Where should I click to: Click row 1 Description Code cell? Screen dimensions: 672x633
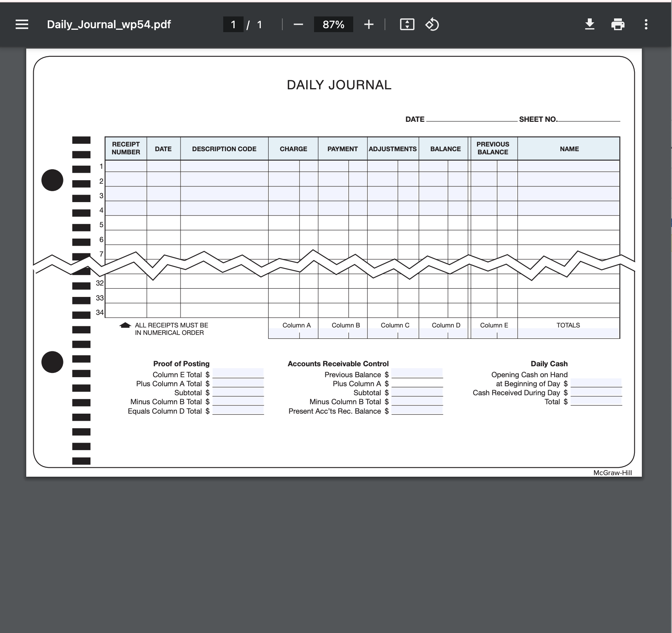[224, 166]
